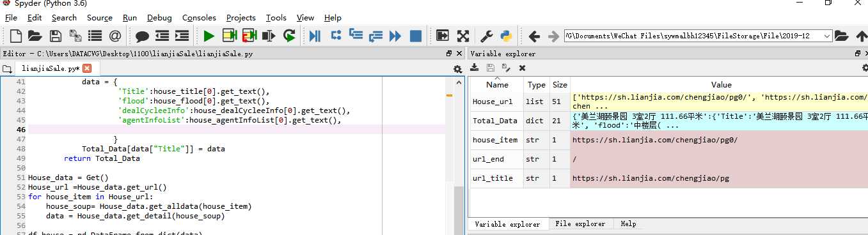868x235 pixels.
Task: Open the Projects menu
Action: click(241, 17)
